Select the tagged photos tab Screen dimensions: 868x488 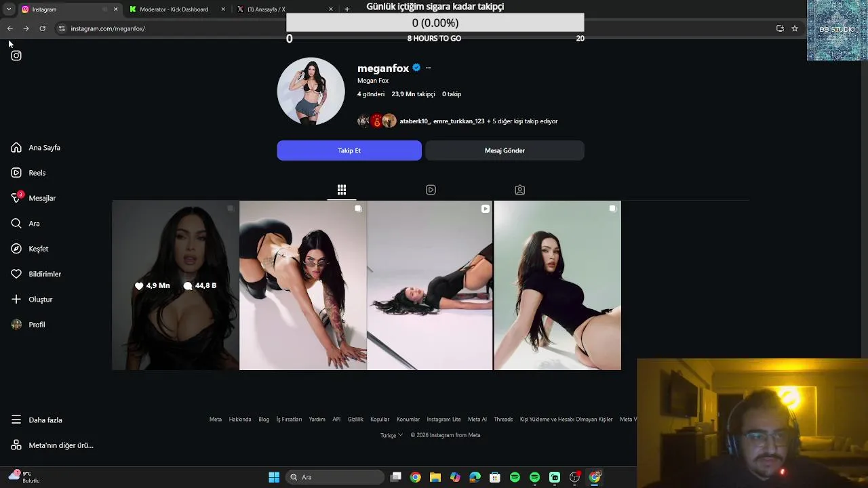519,190
